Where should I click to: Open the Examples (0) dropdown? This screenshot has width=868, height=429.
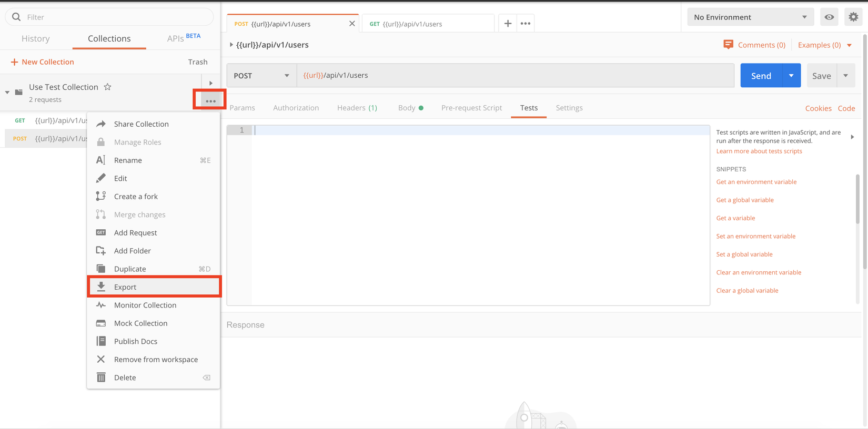click(824, 45)
